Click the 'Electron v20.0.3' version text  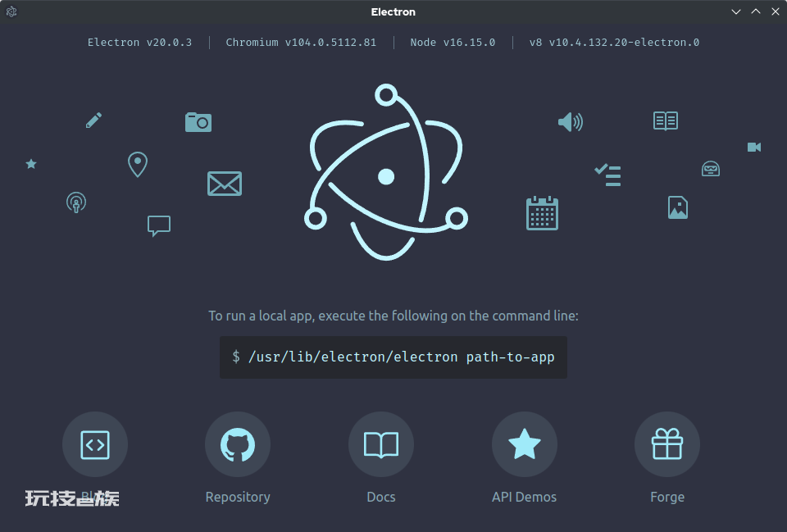[139, 42]
